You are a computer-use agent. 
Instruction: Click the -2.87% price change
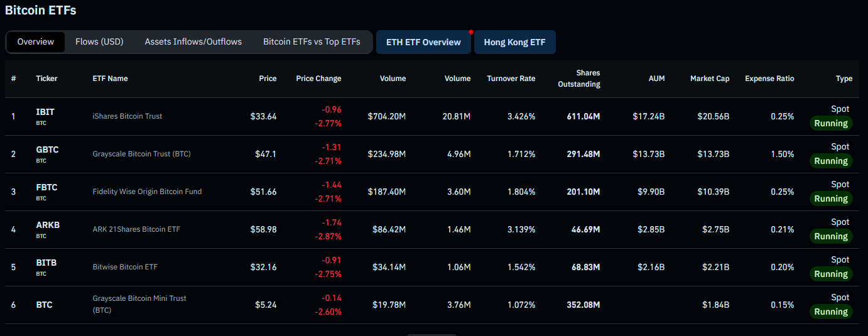tap(327, 236)
